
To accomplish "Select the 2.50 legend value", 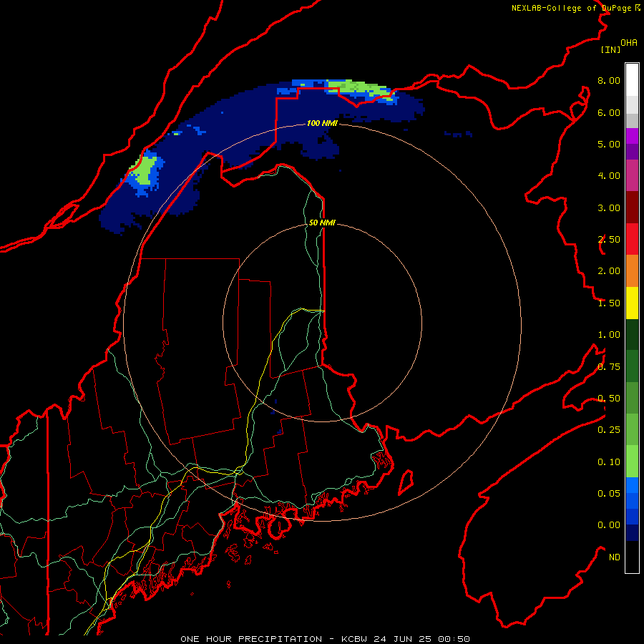I will tap(609, 240).
